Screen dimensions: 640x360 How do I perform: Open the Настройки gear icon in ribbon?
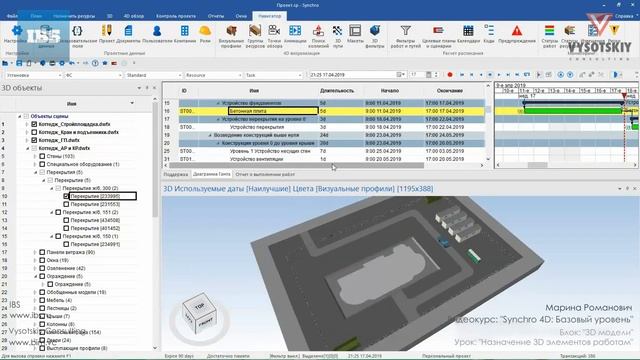click(x=17, y=31)
